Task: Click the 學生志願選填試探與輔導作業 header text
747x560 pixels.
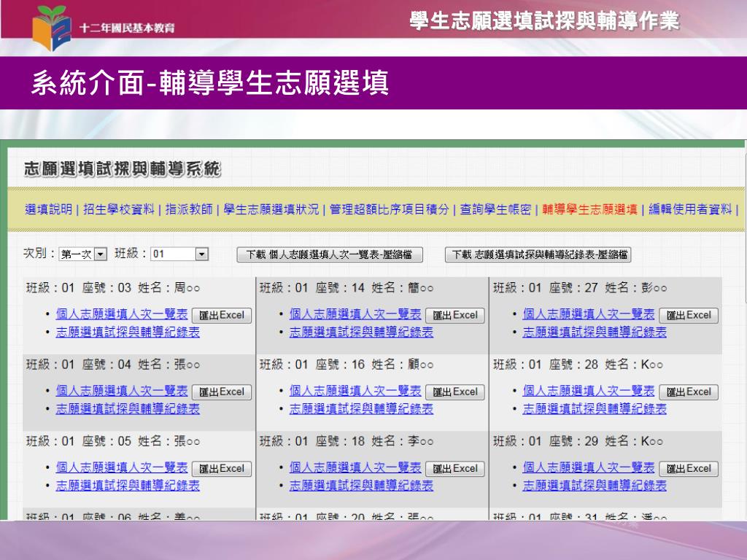Action: tap(544, 21)
